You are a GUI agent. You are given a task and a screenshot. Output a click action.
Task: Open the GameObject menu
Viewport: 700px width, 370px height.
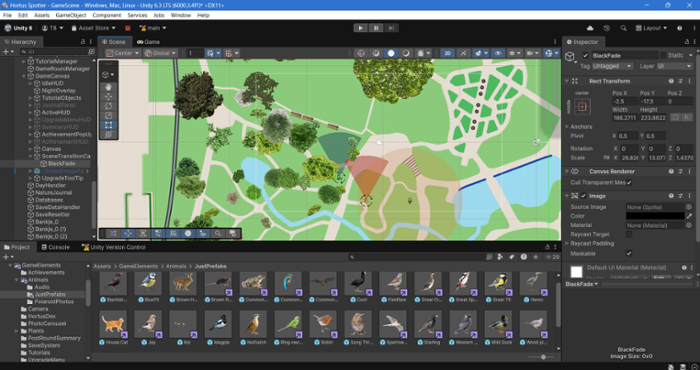[x=71, y=15]
